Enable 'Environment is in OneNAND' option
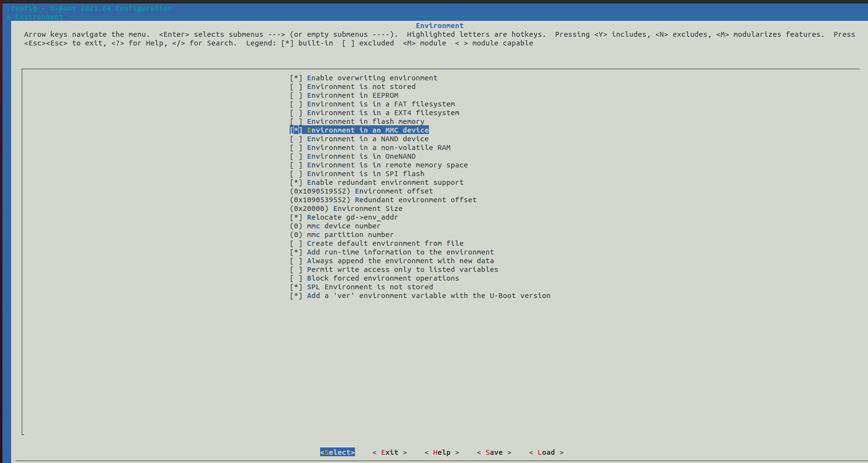 coord(353,156)
